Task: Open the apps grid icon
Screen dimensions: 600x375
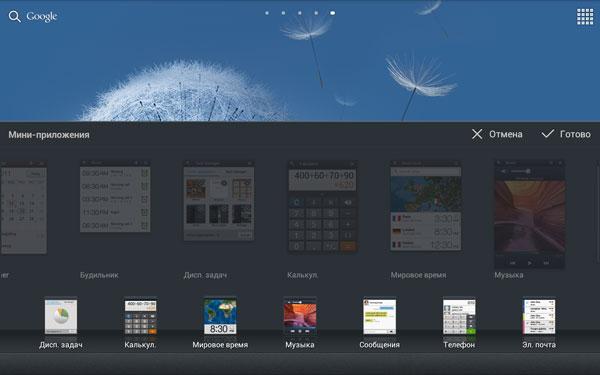Action: [585, 17]
